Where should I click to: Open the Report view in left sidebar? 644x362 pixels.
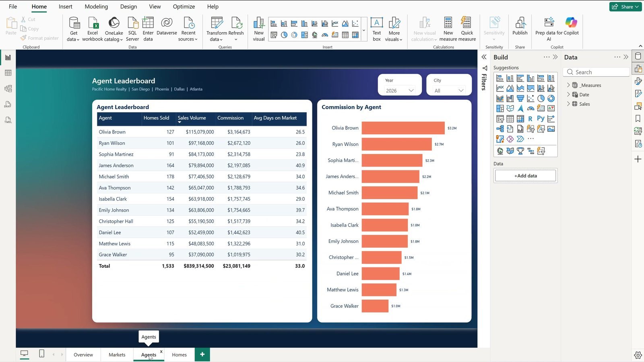click(x=8, y=57)
